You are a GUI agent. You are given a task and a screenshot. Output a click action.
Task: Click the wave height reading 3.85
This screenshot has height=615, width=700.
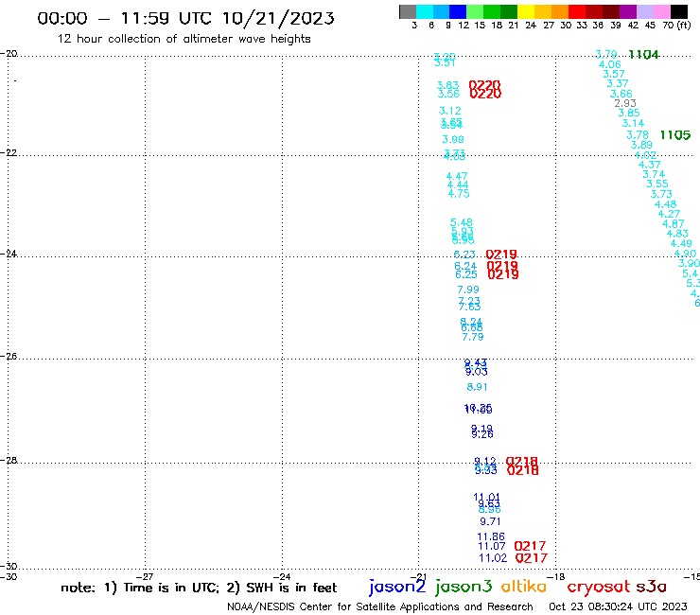point(629,113)
